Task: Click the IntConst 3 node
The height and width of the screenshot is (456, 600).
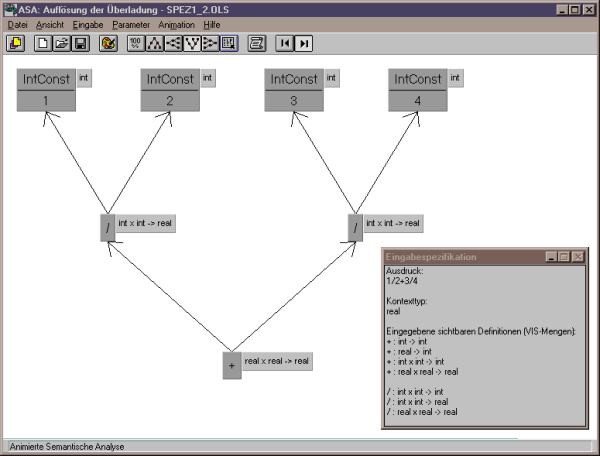Action: point(294,90)
